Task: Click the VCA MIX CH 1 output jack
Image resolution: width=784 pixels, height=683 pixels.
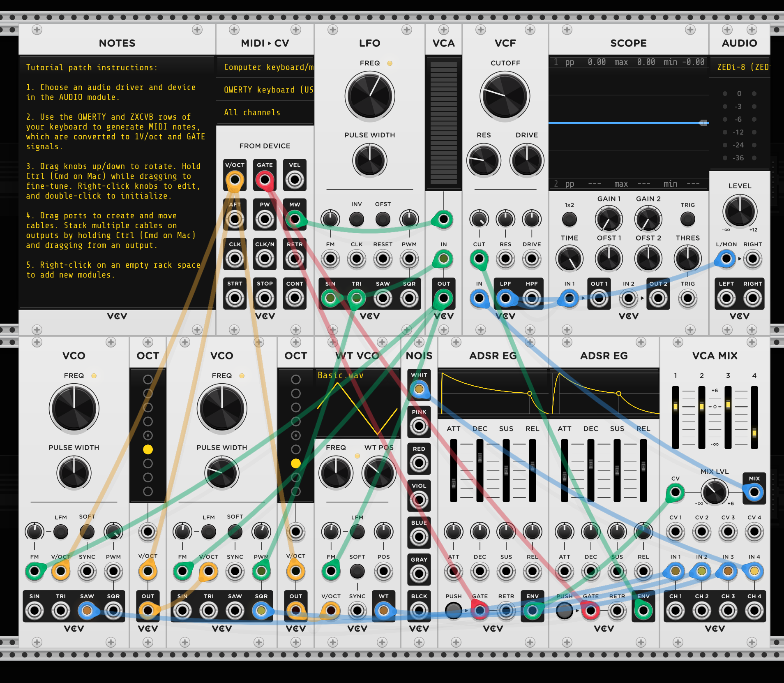Action: pos(675,611)
